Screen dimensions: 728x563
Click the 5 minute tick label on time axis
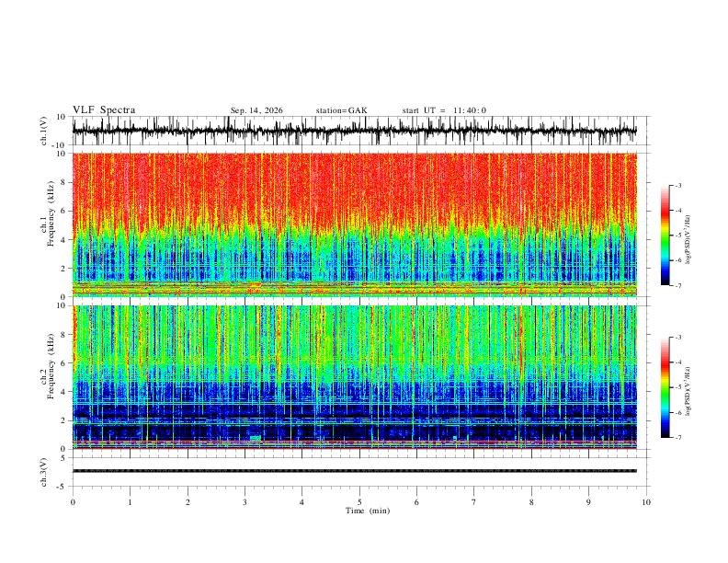359,502
